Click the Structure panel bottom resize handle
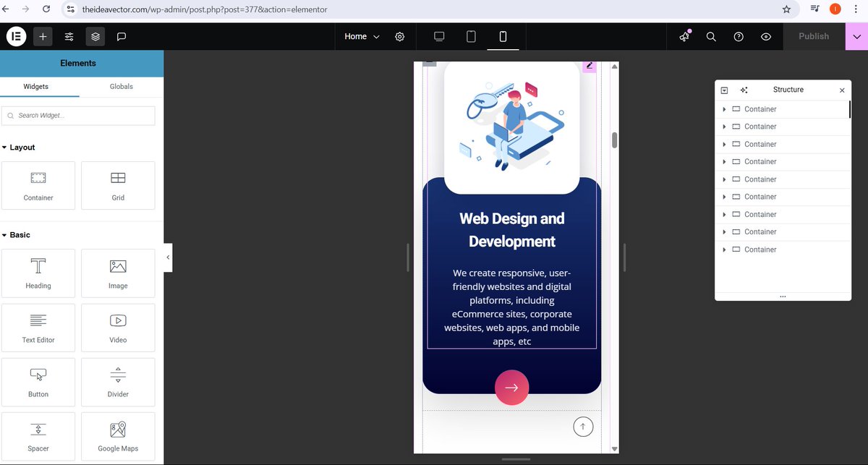Viewport: 868px width, 465px height. pos(783,297)
